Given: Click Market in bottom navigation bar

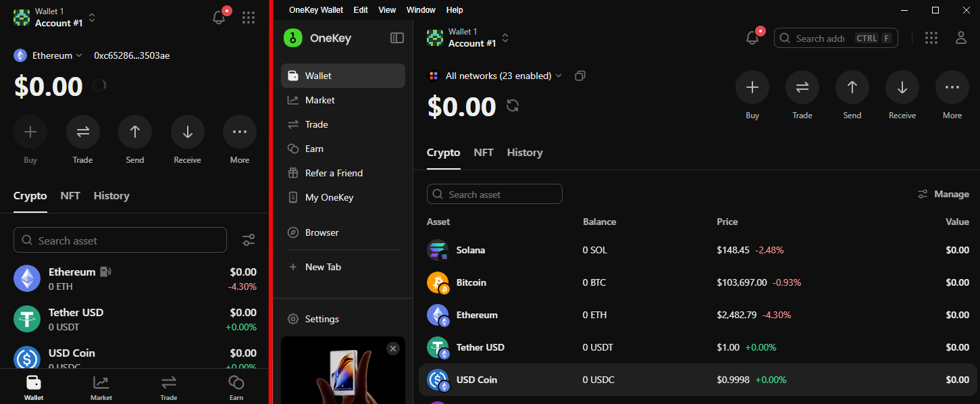Looking at the screenshot, I should (101, 387).
